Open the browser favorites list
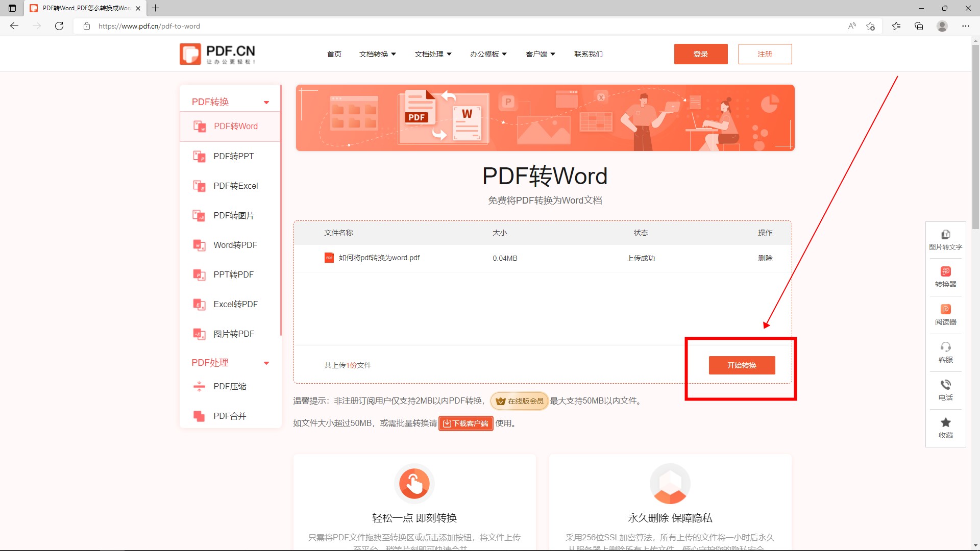Viewport: 980px width, 551px height. (896, 26)
